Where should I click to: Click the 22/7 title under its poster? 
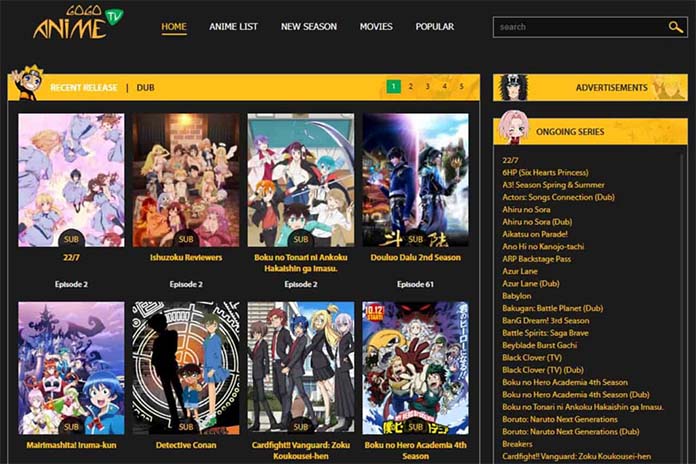[71, 257]
